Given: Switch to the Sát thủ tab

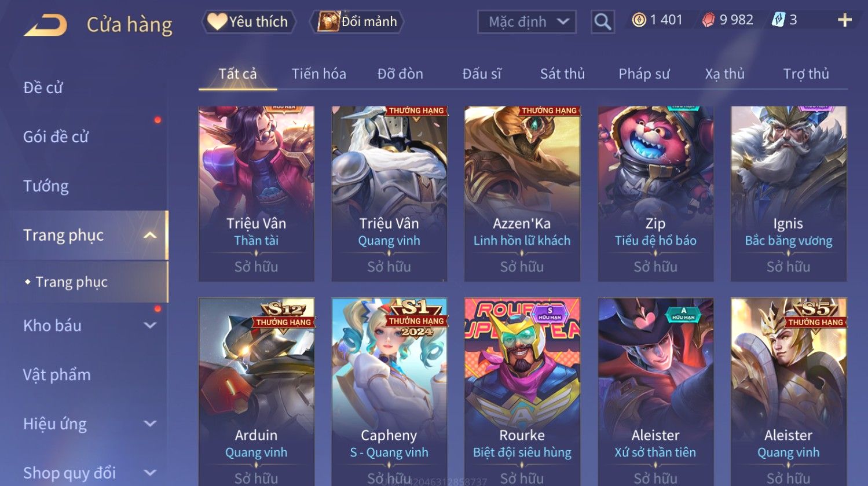Looking at the screenshot, I should [562, 74].
